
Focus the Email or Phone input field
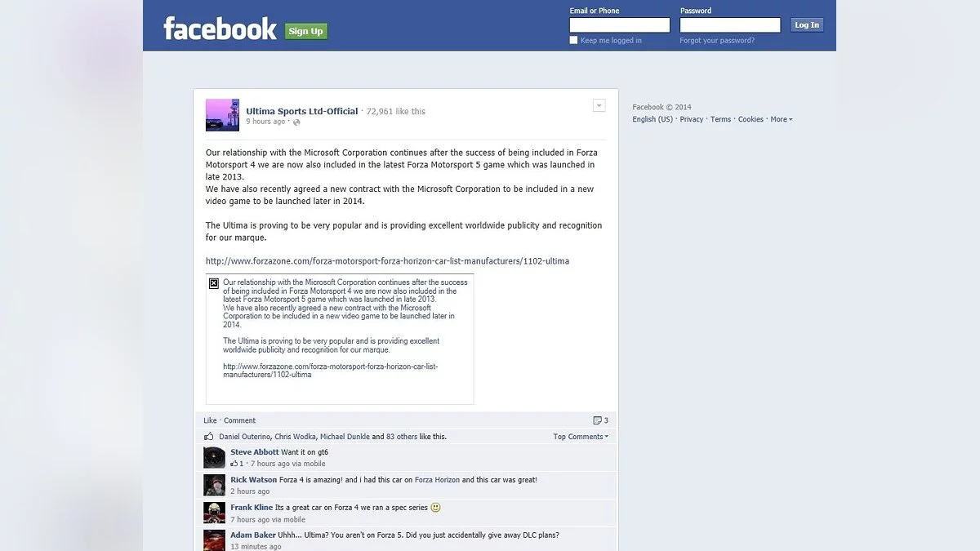pos(620,25)
